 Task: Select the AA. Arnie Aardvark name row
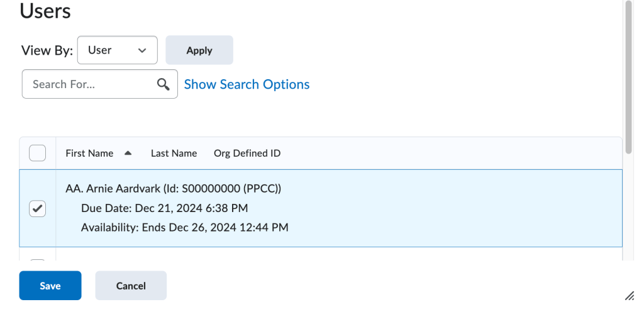coord(174,189)
